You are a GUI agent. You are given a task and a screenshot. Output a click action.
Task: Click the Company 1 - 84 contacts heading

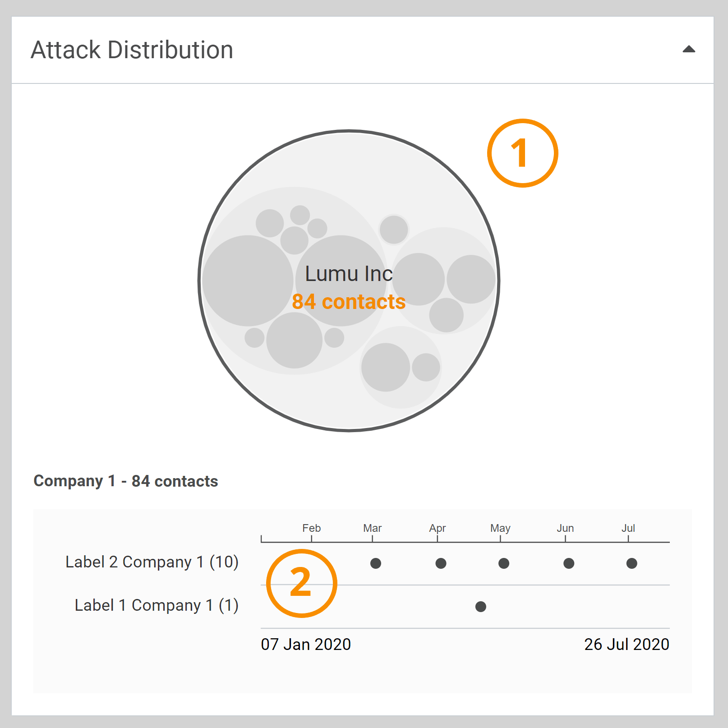pyautogui.click(x=126, y=481)
